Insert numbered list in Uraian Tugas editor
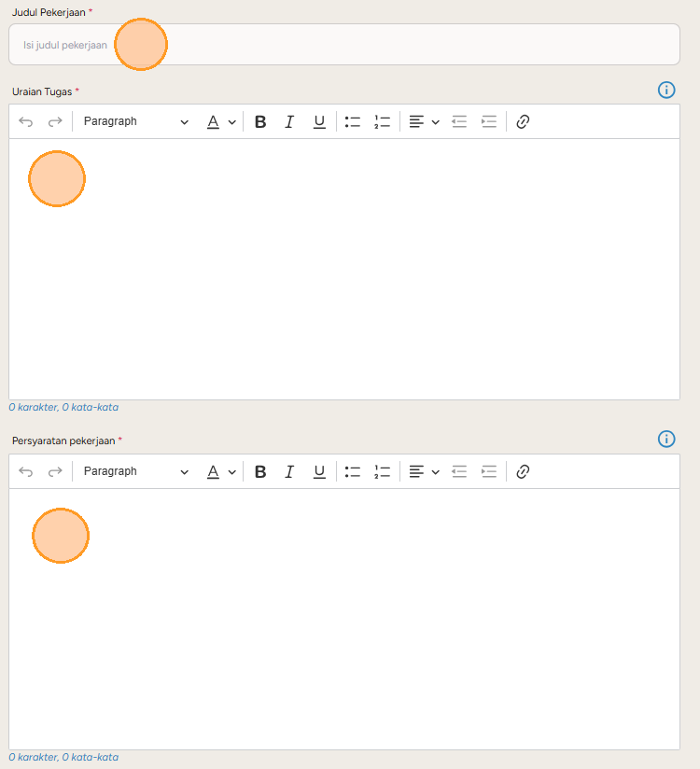This screenshot has height=769, width=700. [382, 121]
